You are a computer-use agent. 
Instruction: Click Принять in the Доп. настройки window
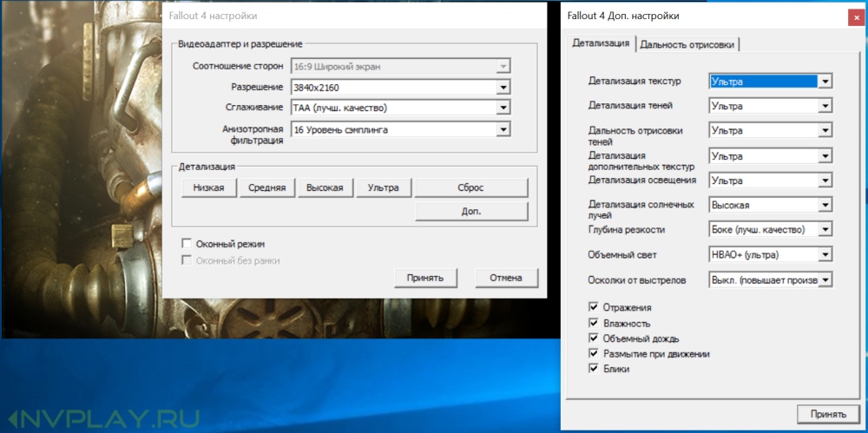coord(829,414)
